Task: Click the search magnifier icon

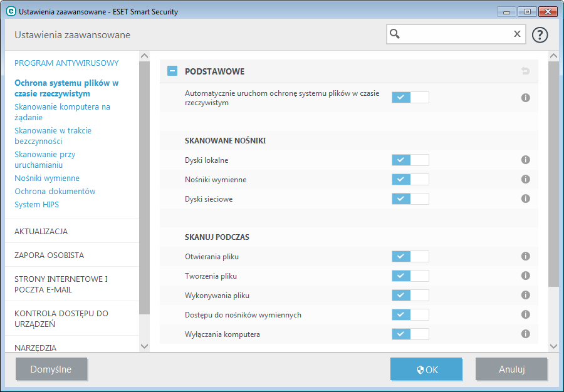Action: pos(395,34)
